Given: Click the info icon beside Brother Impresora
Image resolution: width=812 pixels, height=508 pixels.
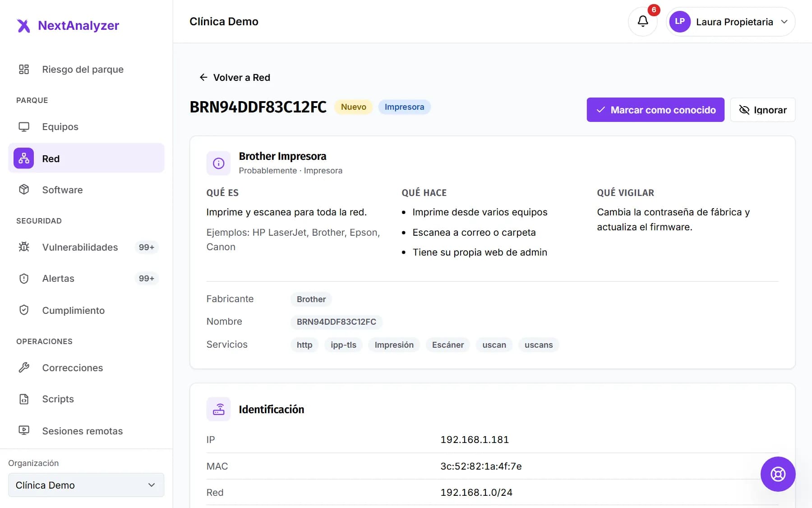Looking at the screenshot, I should coord(218,163).
